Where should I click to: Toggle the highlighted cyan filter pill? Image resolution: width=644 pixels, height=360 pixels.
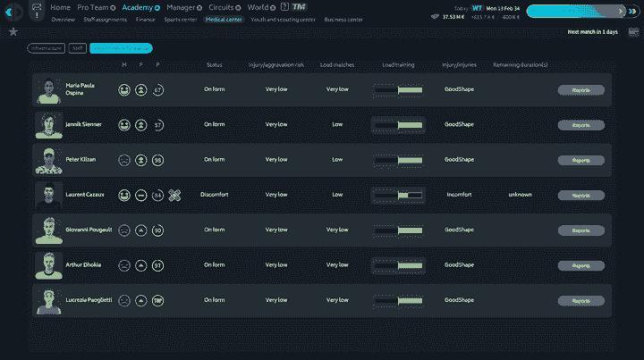click(120, 47)
